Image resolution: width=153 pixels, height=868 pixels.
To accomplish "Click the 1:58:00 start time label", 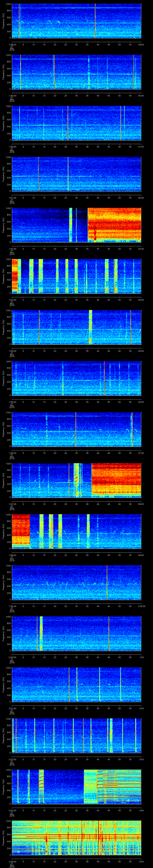I will 12,555.
